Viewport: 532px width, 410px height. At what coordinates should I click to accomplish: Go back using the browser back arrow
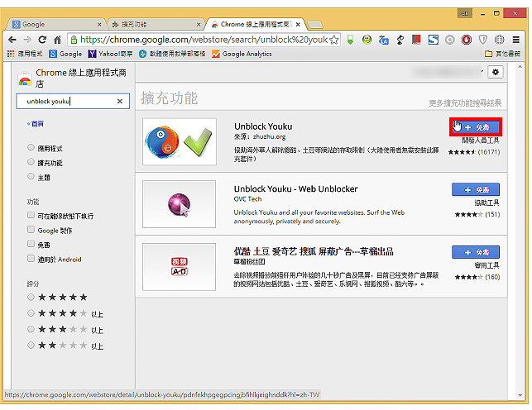[x=12, y=40]
